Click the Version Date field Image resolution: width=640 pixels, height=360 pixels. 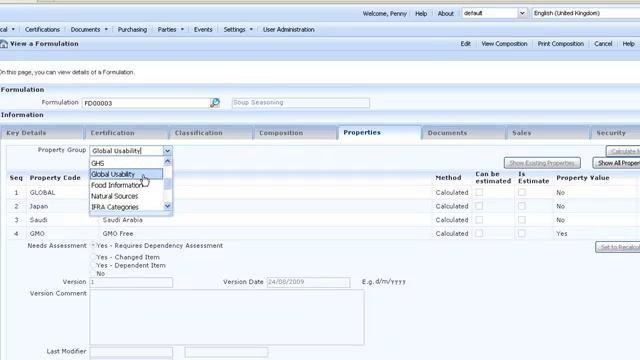[x=308, y=282]
